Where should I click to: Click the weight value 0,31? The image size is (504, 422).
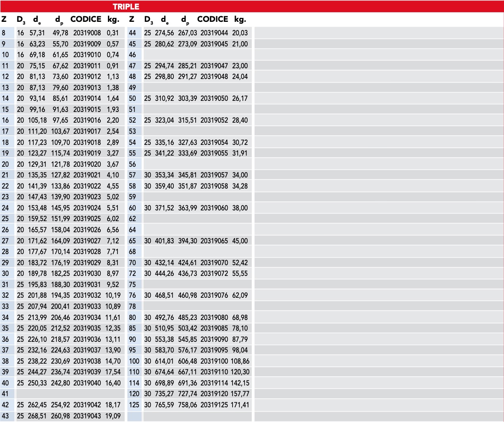(x=113, y=33)
